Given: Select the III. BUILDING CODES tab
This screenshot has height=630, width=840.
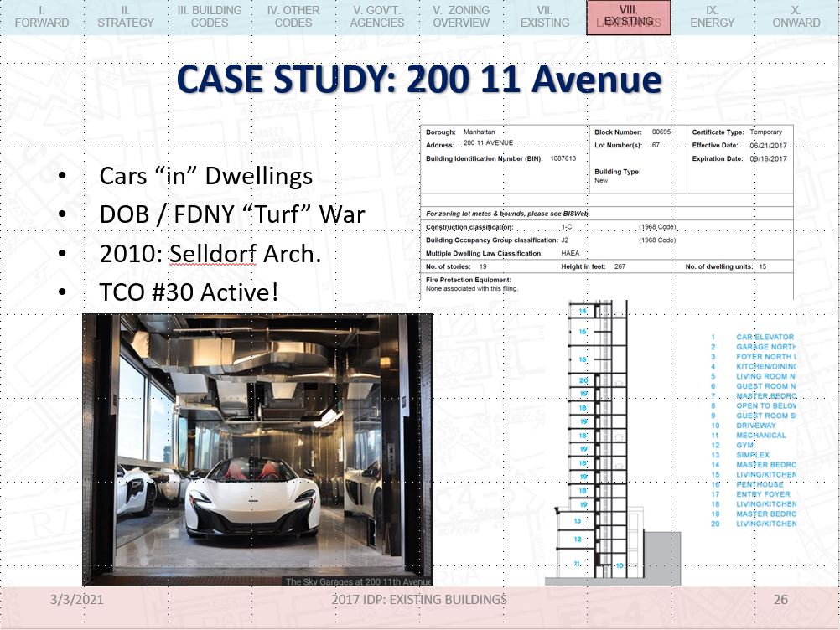Looking at the screenshot, I should pos(210,17).
